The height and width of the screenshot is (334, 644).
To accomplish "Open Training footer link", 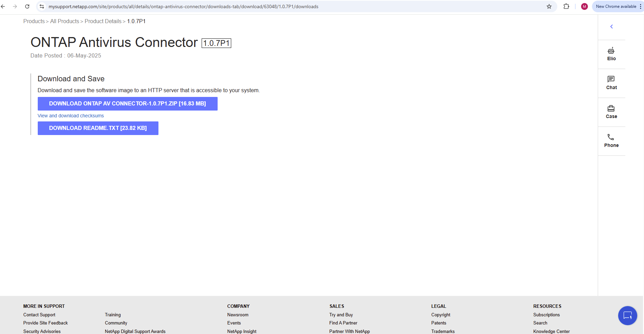I will [113, 315].
